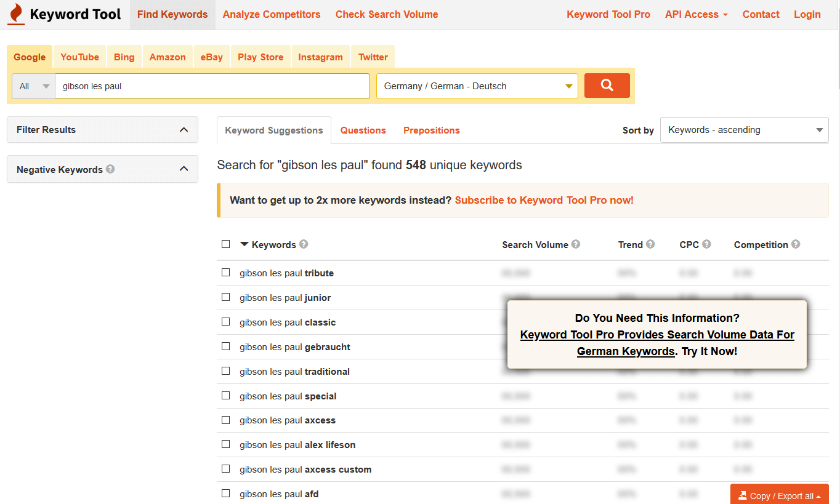Check the gibson les paul tribute box
Image resolution: width=840 pixels, height=504 pixels.
tap(225, 273)
